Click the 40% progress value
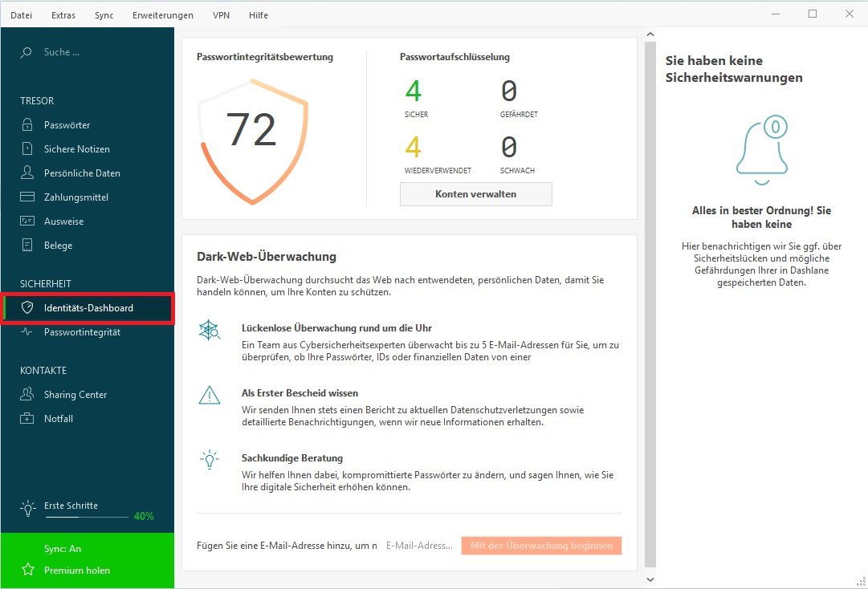868x589 pixels. [144, 516]
